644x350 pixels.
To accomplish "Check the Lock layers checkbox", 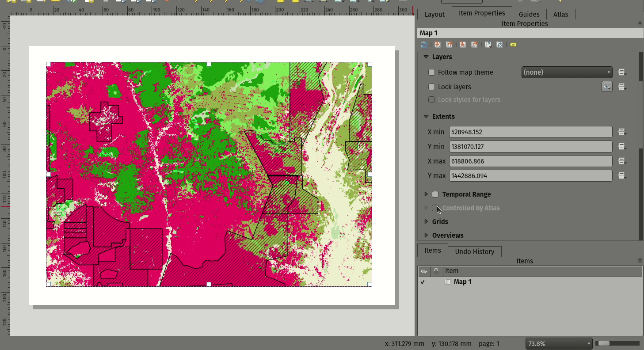I will pos(432,87).
